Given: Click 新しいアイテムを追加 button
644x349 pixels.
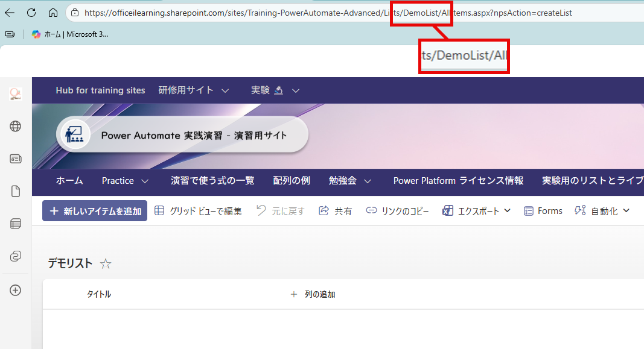Looking at the screenshot, I should coord(95,211).
